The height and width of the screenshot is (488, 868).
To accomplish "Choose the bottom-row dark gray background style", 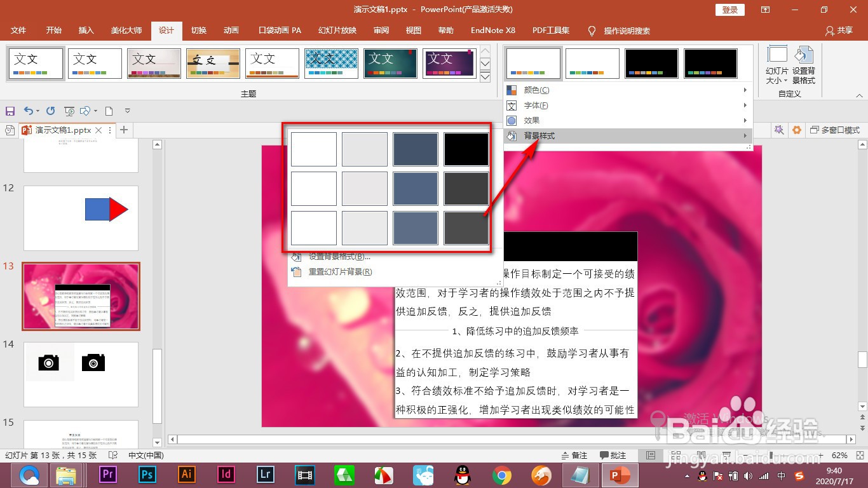I will 466,228.
